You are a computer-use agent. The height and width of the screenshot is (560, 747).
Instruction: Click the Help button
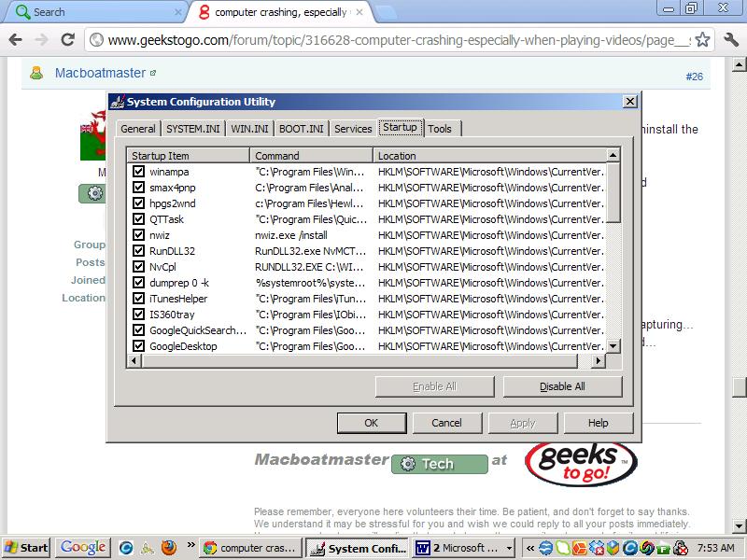599,423
